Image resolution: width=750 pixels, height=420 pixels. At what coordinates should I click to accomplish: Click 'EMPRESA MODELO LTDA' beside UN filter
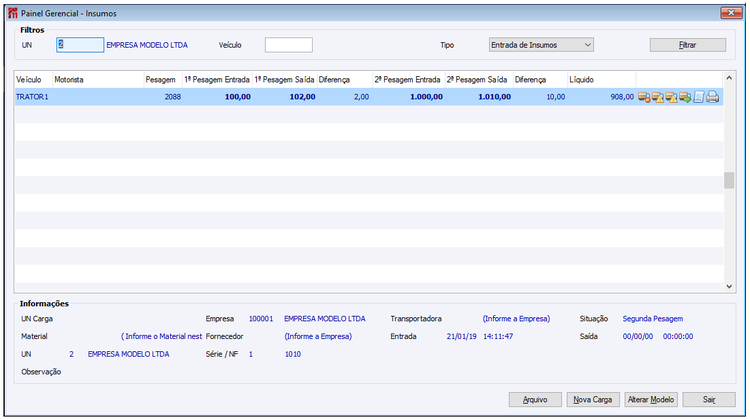coord(147,45)
